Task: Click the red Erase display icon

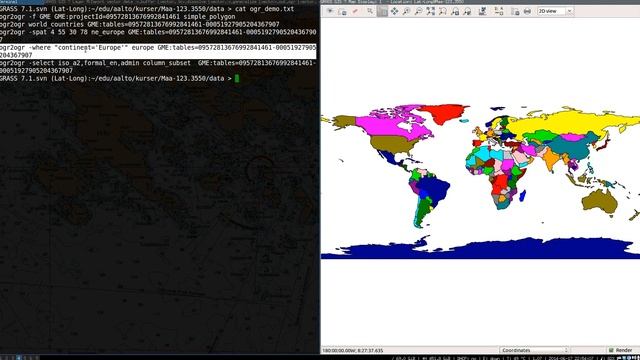Action: (x=355, y=11)
